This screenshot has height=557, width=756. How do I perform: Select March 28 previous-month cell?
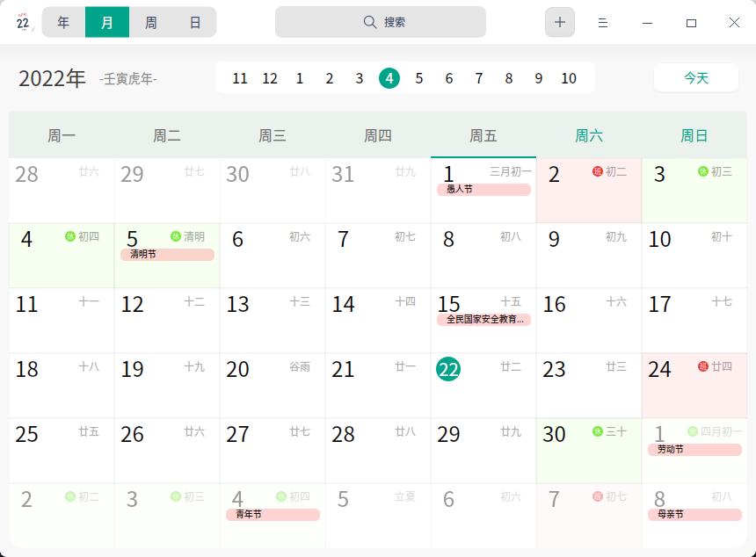coord(62,191)
